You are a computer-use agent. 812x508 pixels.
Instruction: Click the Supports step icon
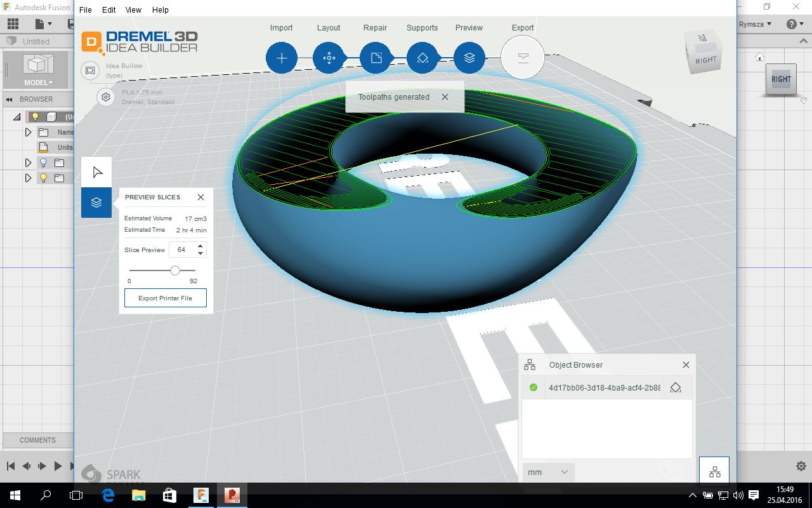(x=422, y=58)
